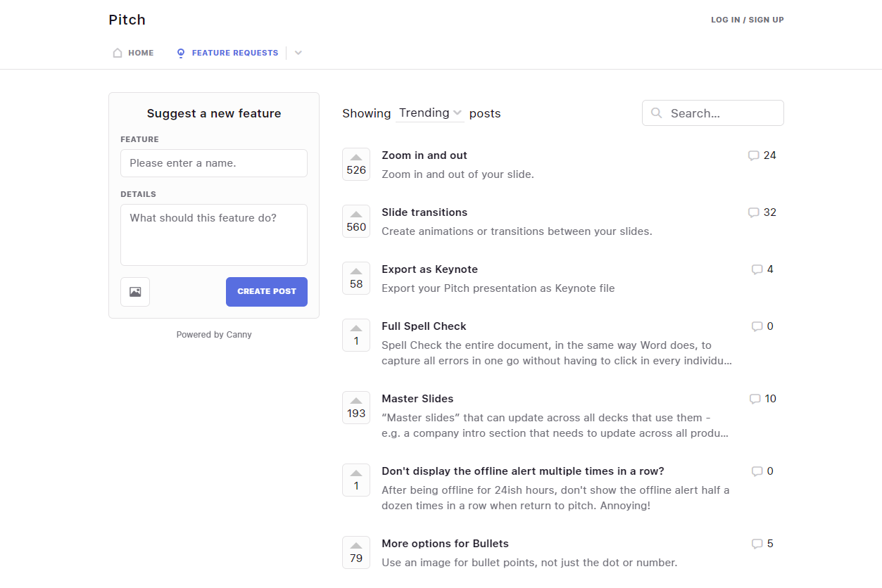Click the image attachment icon in the form
The image size is (882, 588).
point(134,291)
